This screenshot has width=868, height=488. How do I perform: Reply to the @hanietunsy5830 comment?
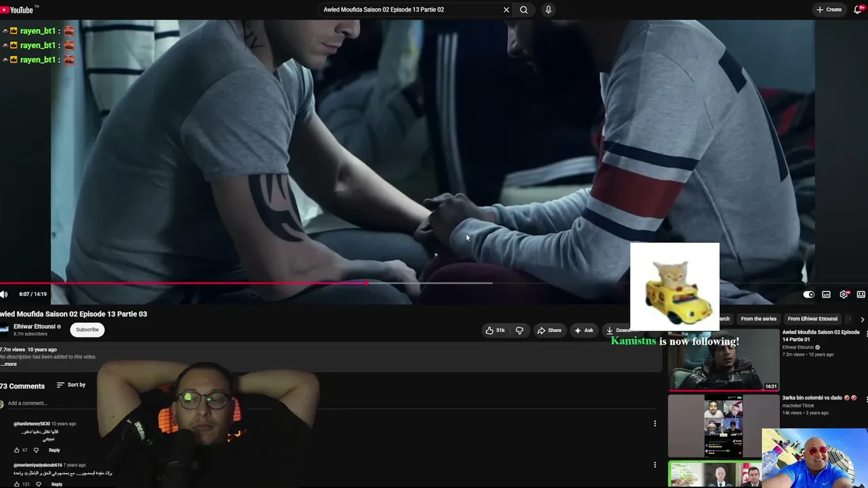[54, 450]
